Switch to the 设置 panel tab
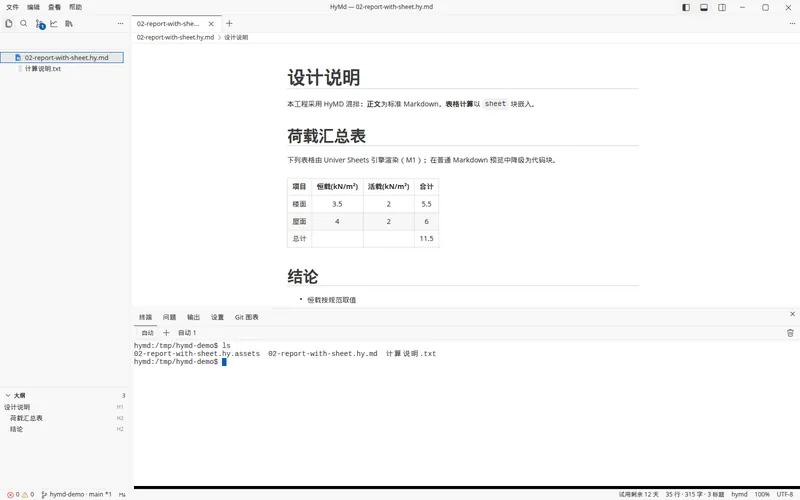 pyautogui.click(x=217, y=317)
